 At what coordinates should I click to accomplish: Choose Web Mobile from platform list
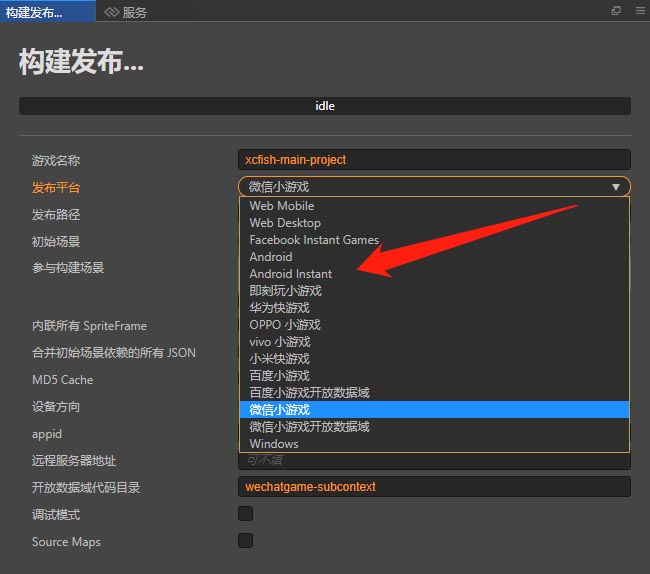tap(282, 206)
